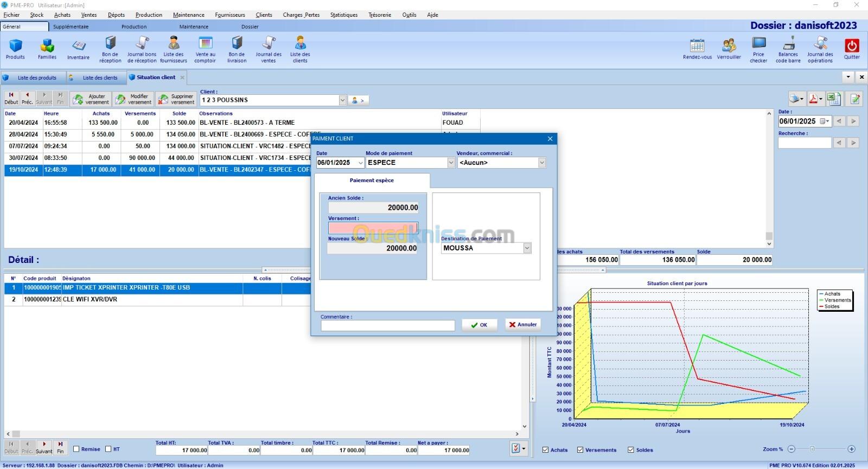Click OK in payment dialog
This screenshot has width=868, height=469.
point(479,325)
